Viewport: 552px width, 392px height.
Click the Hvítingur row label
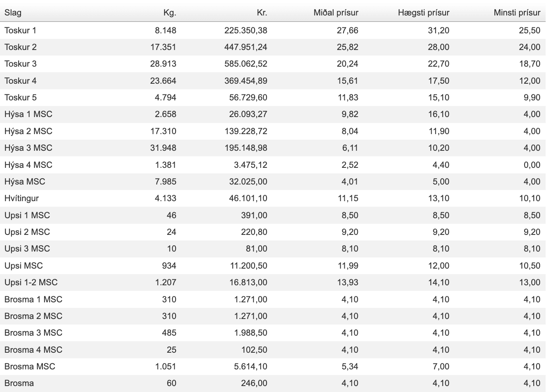tap(21, 198)
